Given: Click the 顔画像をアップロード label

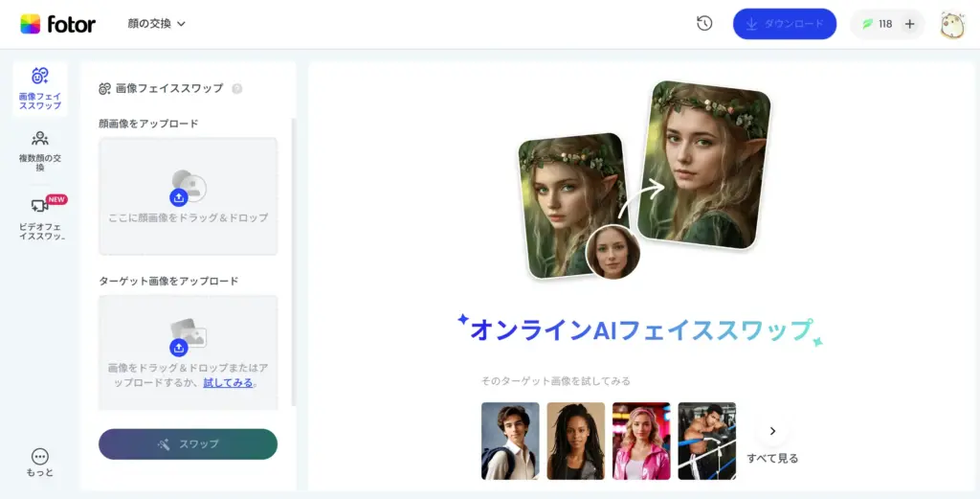Looking at the screenshot, I should [x=148, y=124].
